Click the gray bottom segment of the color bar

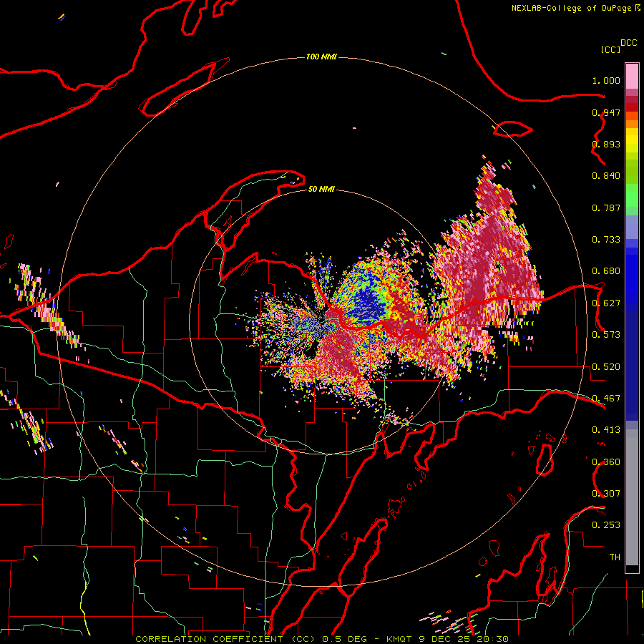click(x=632, y=497)
